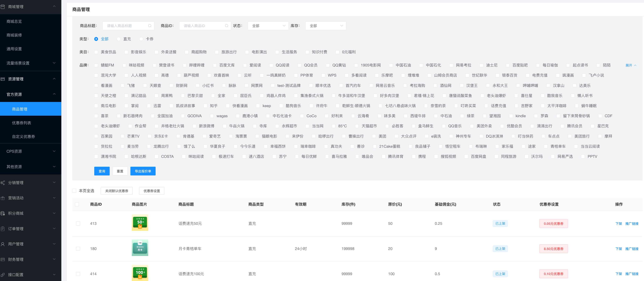Open 优惠券列表 menu item
The image size is (644, 281).
point(21,123)
